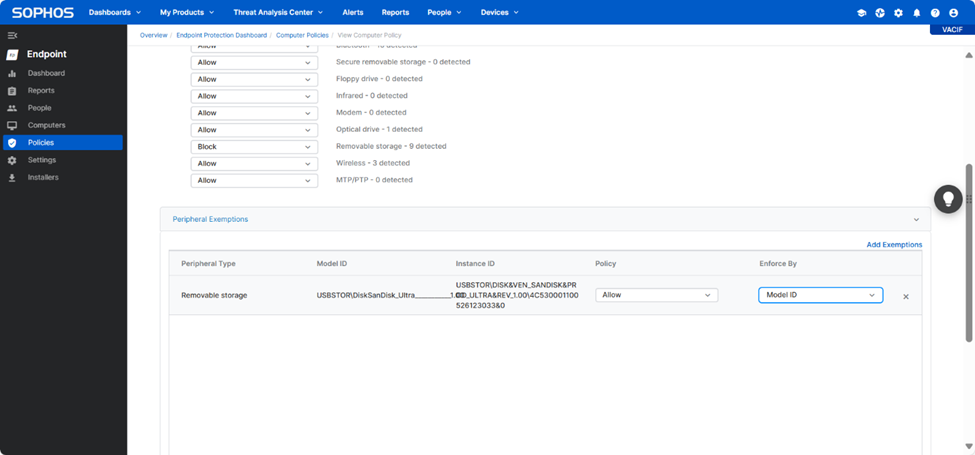The height and width of the screenshot is (455, 975).
Task: Open the notifications bell icon
Action: (916, 13)
